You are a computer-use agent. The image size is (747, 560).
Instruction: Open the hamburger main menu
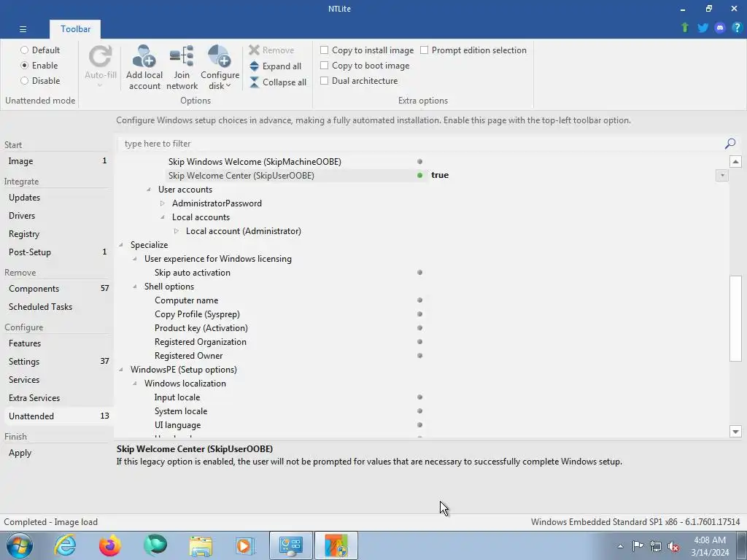click(23, 29)
